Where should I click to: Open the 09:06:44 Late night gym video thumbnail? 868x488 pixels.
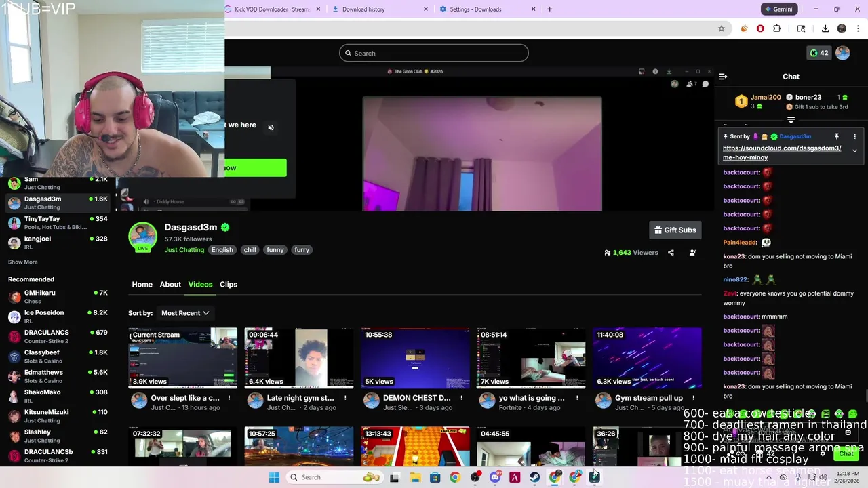(299, 358)
